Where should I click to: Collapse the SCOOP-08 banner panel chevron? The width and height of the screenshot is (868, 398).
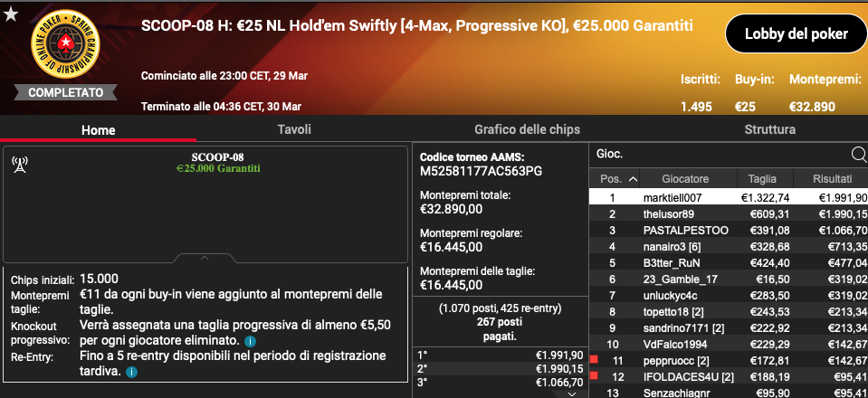(205, 258)
